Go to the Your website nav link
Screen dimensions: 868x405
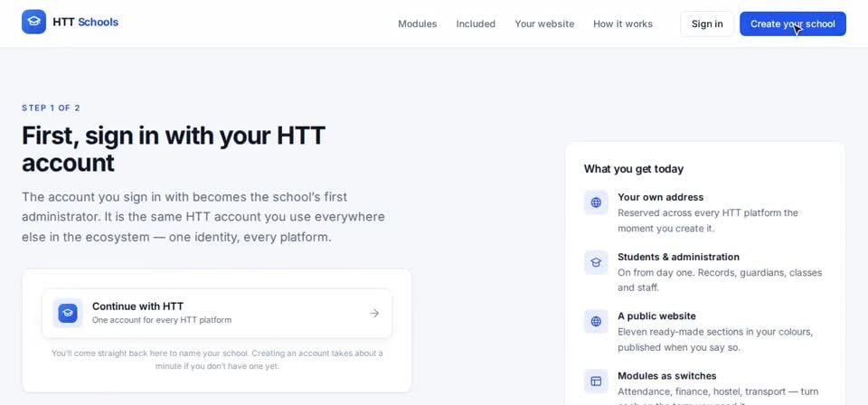tap(544, 24)
